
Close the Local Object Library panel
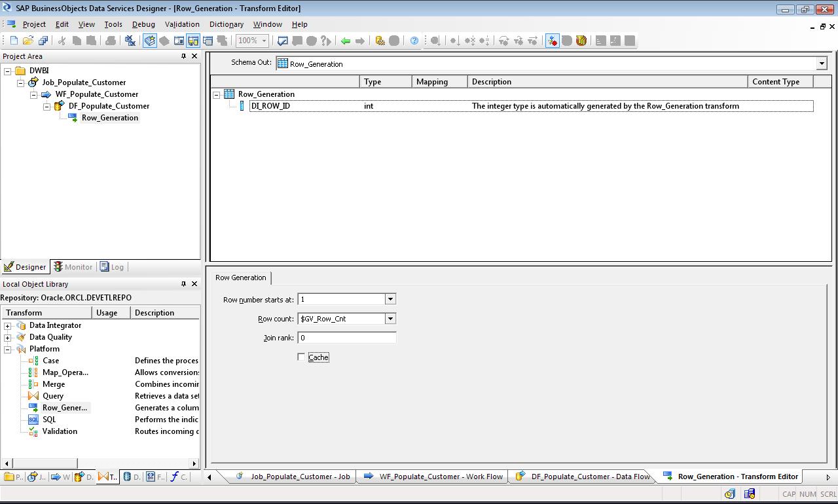coord(194,284)
